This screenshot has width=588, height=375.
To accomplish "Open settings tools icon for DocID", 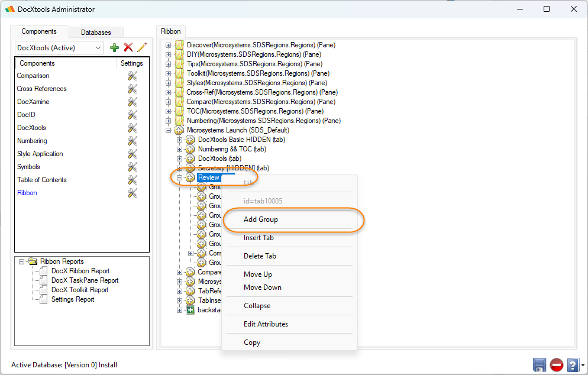I will click(132, 115).
